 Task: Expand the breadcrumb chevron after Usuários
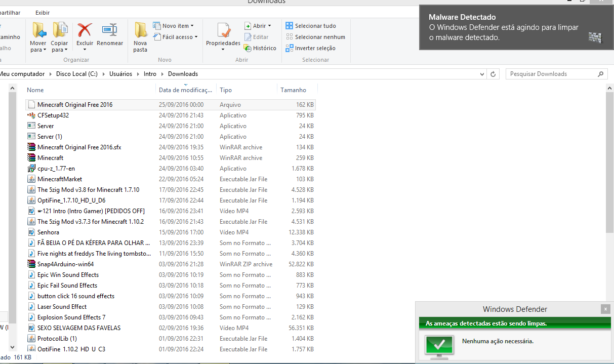point(138,74)
